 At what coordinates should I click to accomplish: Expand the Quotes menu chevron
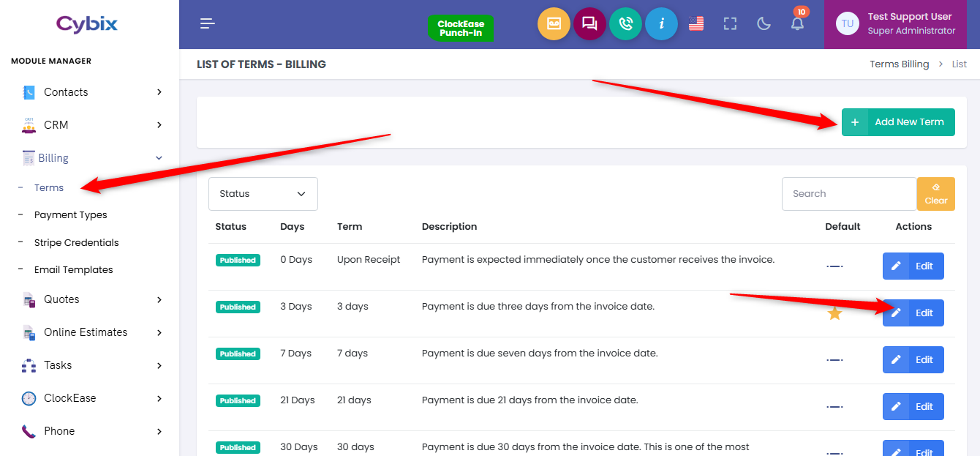(x=159, y=299)
